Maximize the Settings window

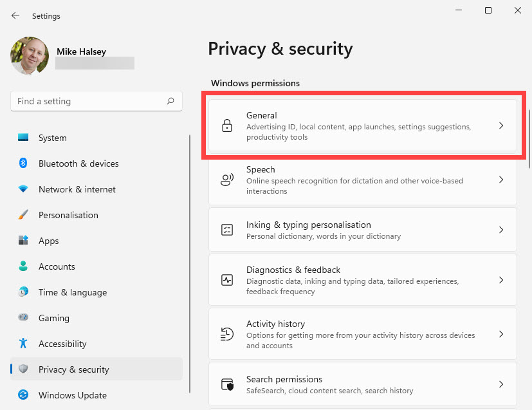[488, 10]
